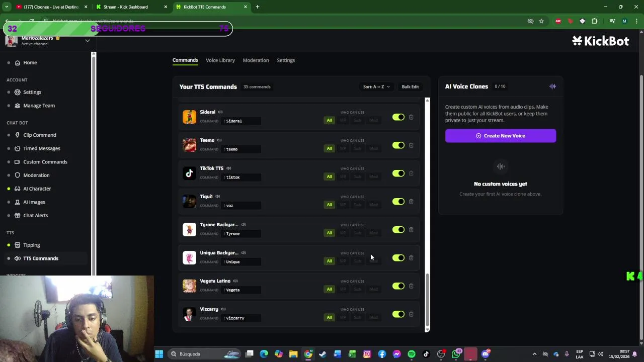Delete the Tiqui1 command with trash icon
The height and width of the screenshot is (362, 644).
point(411,202)
